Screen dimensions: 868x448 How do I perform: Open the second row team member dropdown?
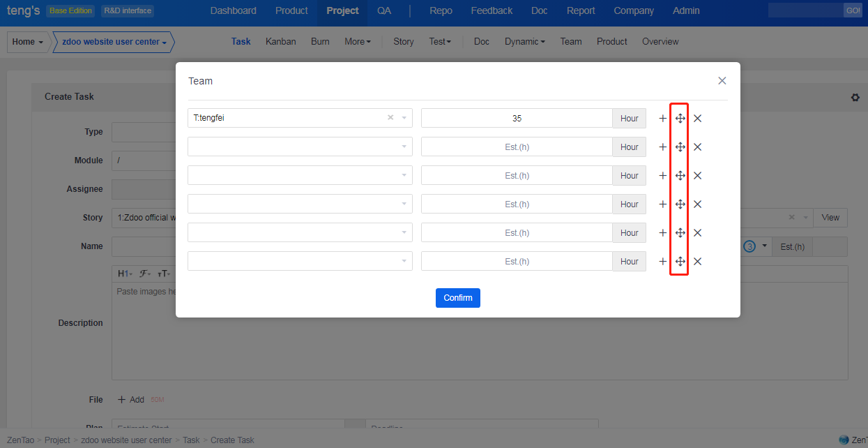300,147
